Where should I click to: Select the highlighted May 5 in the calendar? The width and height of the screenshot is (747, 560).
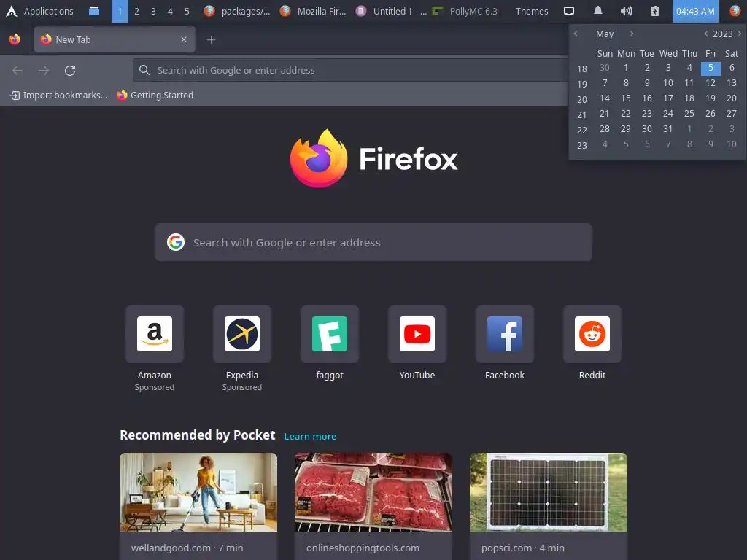(711, 68)
